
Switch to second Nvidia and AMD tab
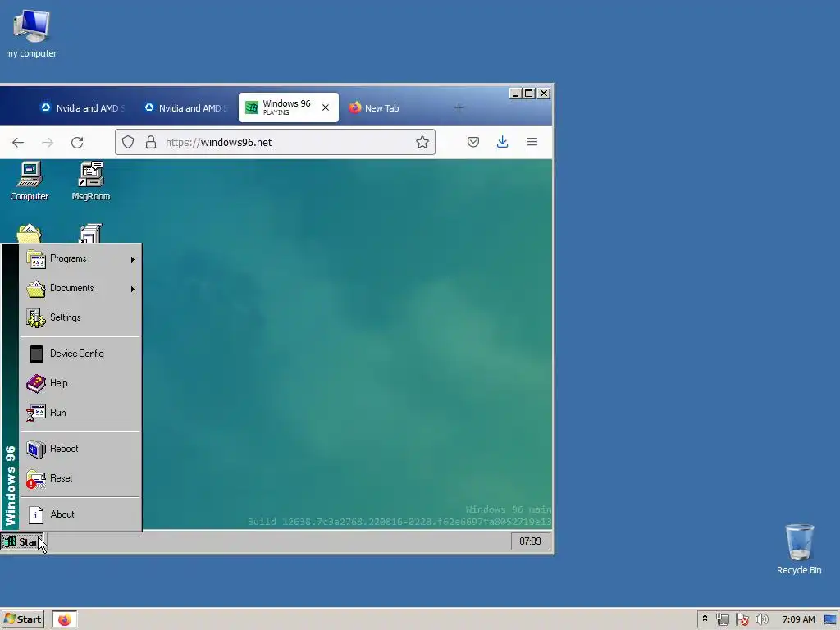(x=186, y=107)
